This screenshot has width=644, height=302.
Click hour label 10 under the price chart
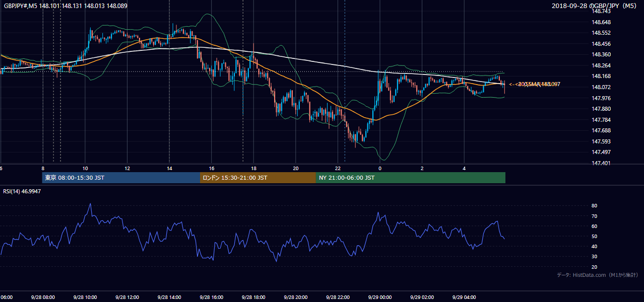click(x=85, y=168)
